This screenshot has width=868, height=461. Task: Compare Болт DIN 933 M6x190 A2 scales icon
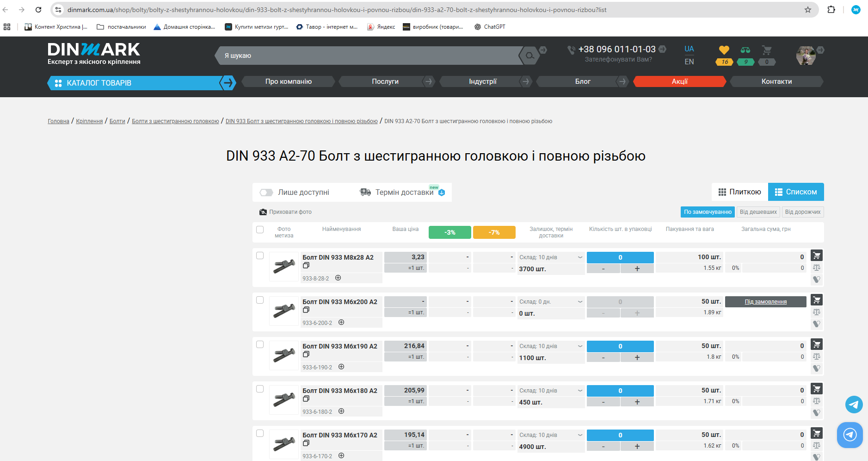pyautogui.click(x=817, y=356)
